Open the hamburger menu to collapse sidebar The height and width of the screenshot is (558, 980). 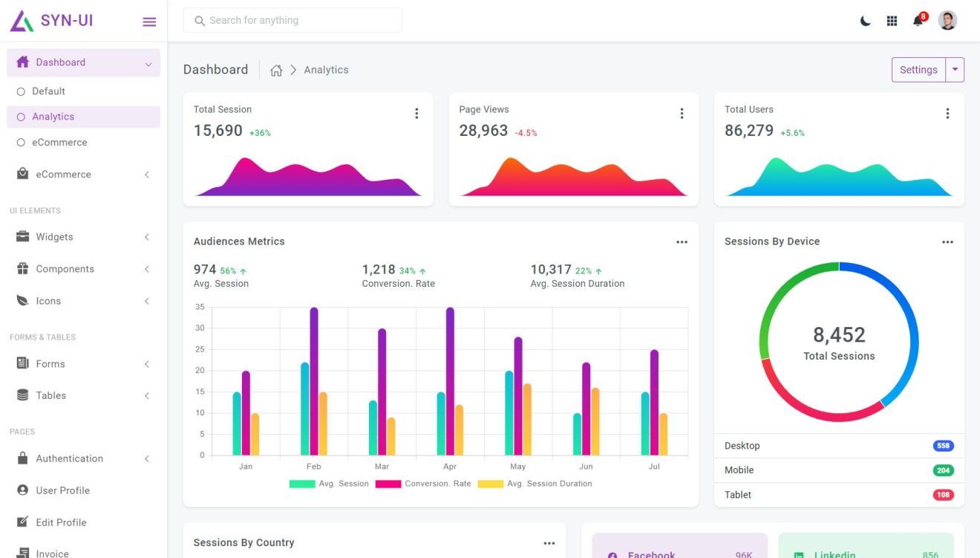pos(149,21)
